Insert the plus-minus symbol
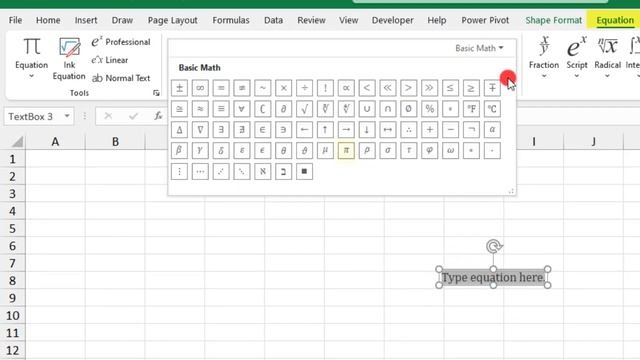This screenshot has height=360, width=640. click(x=179, y=88)
